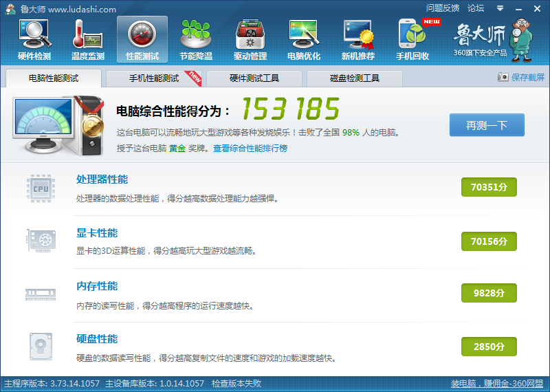The height and width of the screenshot is (392, 550).
Task: Open 硬件检测 hardware detection
Action: 34,40
